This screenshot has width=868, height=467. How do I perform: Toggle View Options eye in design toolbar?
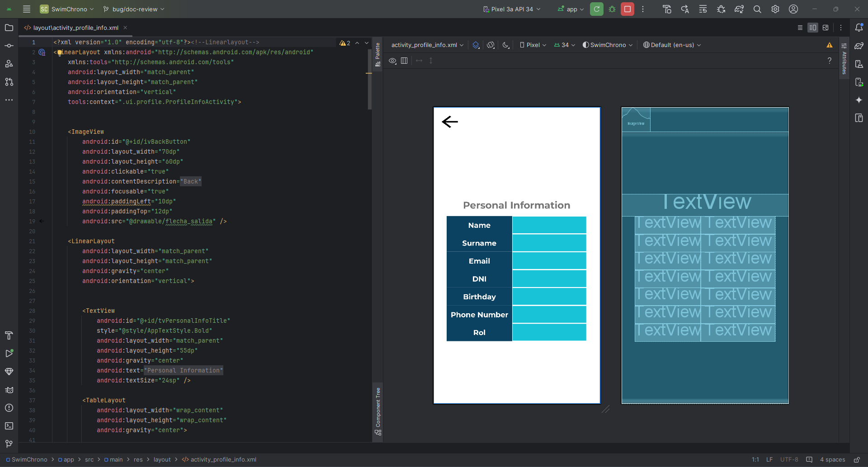393,61
